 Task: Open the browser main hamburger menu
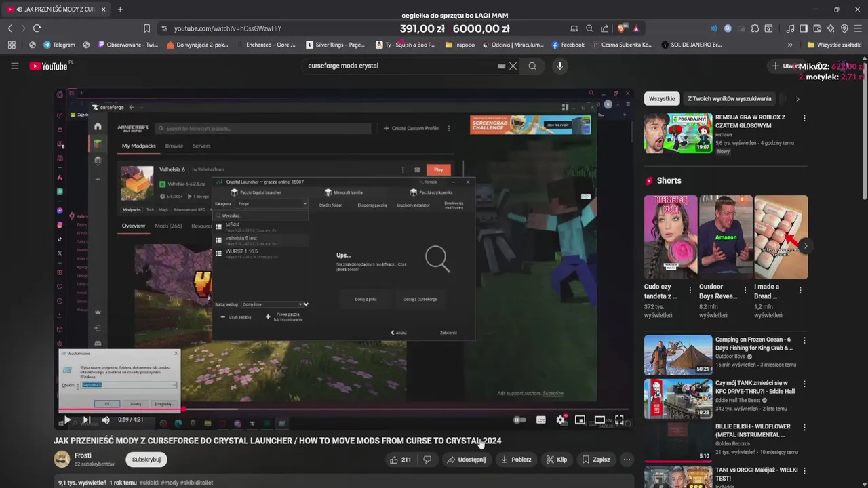(x=858, y=28)
